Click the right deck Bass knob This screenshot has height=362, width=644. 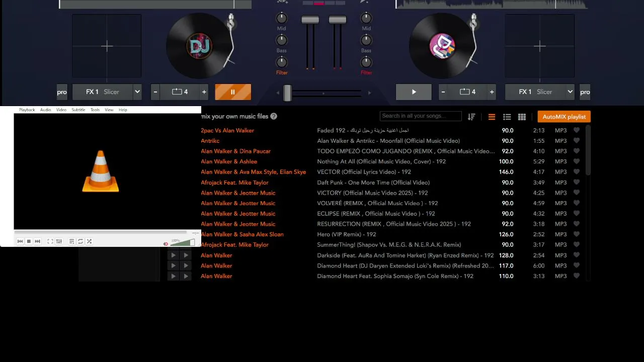point(366,40)
